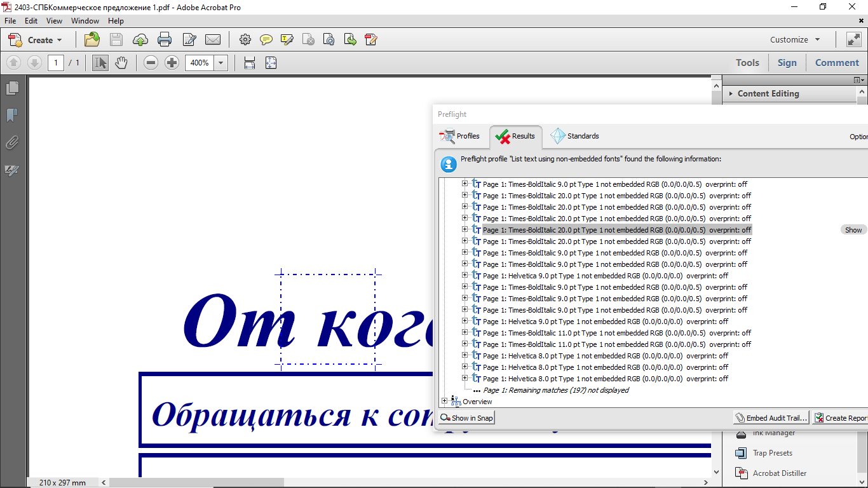Click the Create Report button
The height and width of the screenshot is (488, 868).
[841, 417]
